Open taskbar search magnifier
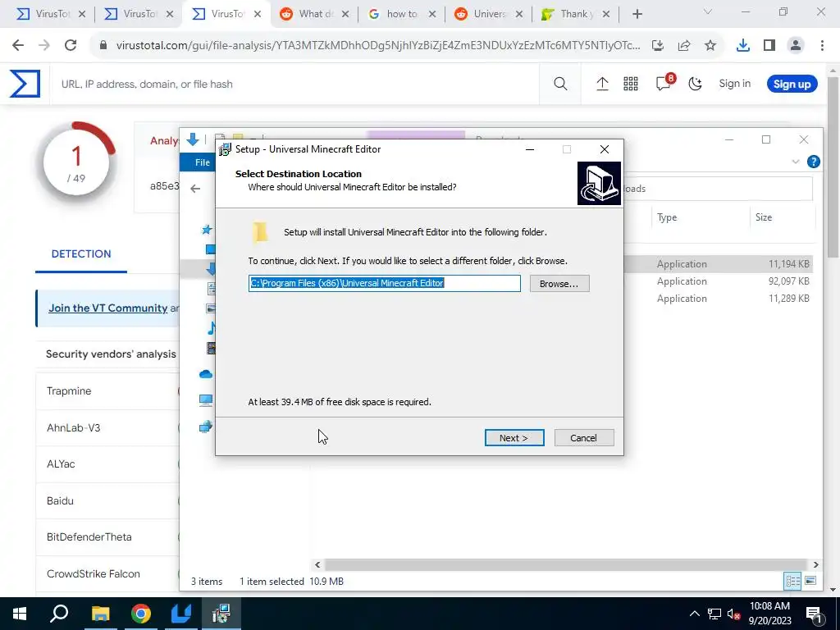This screenshot has width=840, height=630. pos(59,614)
